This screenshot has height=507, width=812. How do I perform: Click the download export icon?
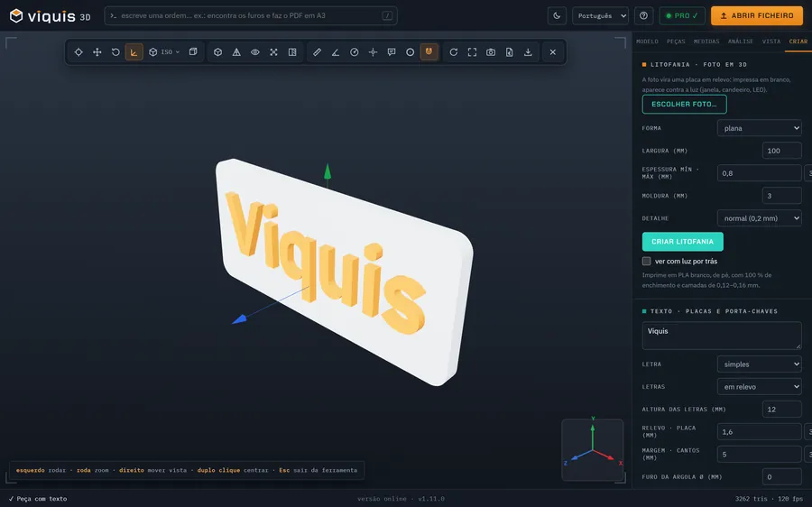(x=528, y=52)
